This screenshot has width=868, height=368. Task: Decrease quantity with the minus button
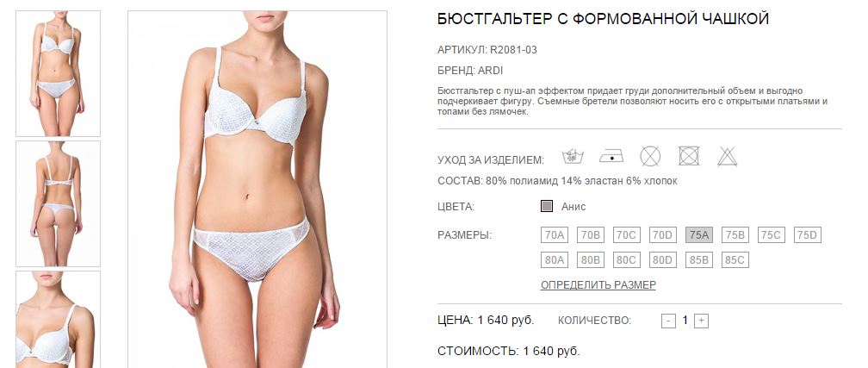pos(669,321)
